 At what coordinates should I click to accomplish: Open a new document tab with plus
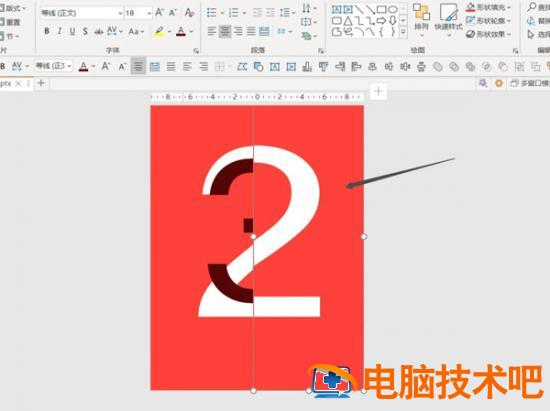(41, 83)
